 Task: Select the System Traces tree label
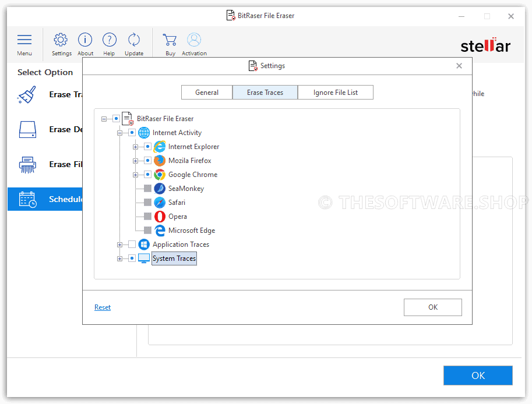174,258
